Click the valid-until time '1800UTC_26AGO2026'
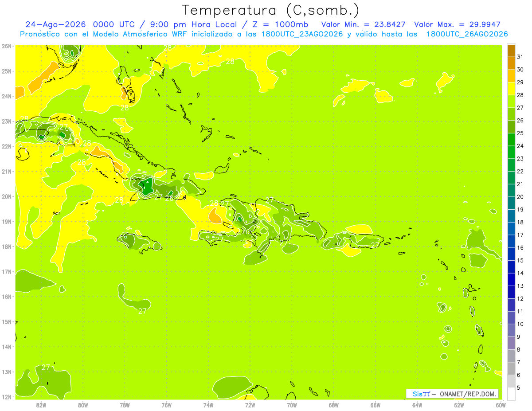Viewport: 532px width, 411px height. [x=467, y=34]
